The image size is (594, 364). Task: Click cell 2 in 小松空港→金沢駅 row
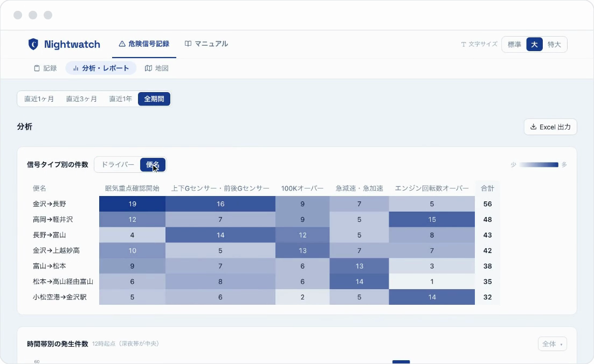click(x=302, y=297)
